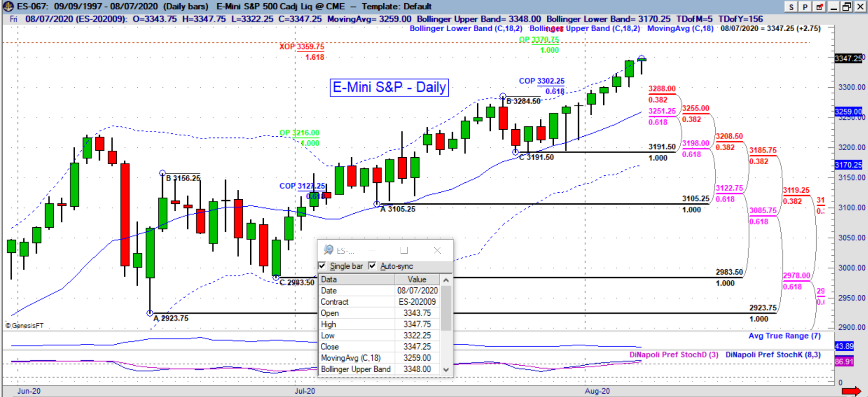Click the 3347.25 current price tag
This screenshot has width=868, height=397.
point(848,58)
